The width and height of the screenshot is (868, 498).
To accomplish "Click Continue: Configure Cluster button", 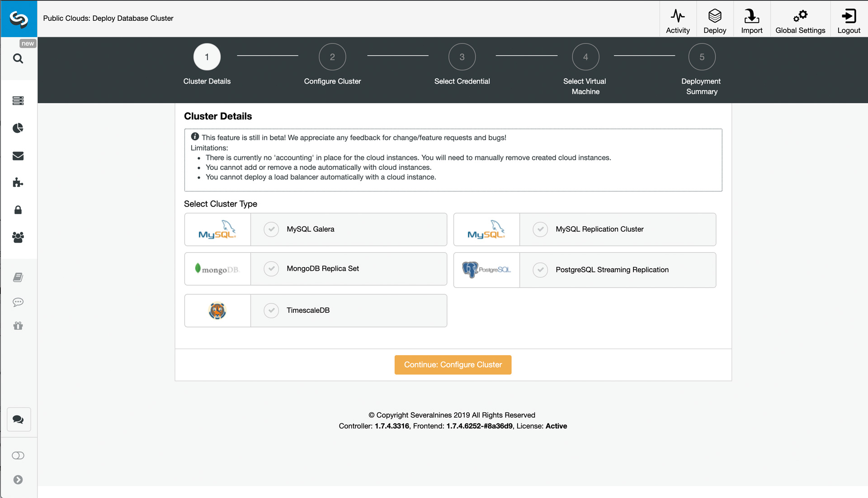I will click(x=453, y=365).
